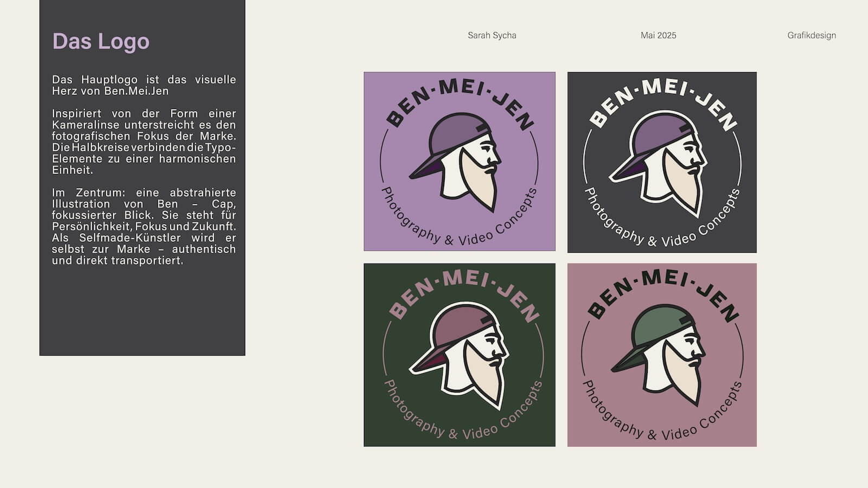Click the paragraph beginning "Inspiriert von der Form"
Image resolution: width=868 pixels, height=488 pixels.
(x=144, y=142)
